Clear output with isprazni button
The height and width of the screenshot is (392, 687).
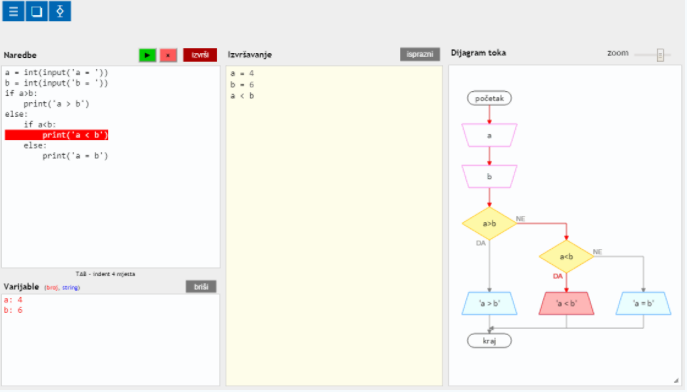click(420, 54)
